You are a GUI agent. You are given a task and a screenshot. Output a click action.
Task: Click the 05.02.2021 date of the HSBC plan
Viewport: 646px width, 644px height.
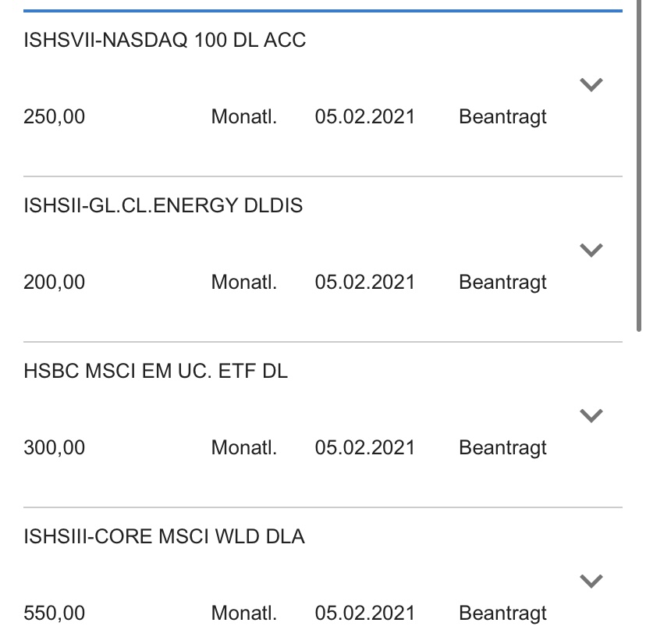click(x=364, y=448)
